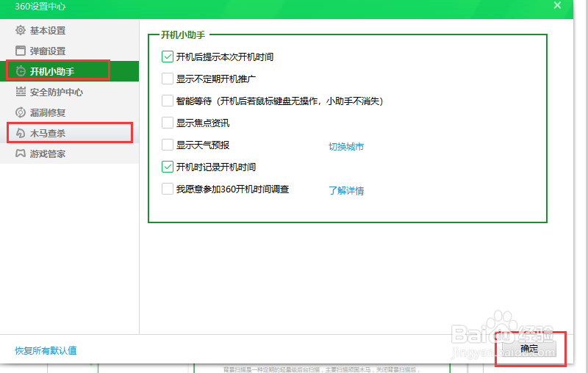Click the window icon beside 弹窗设置
The width and height of the screenshot is (588, 373).
21,51
